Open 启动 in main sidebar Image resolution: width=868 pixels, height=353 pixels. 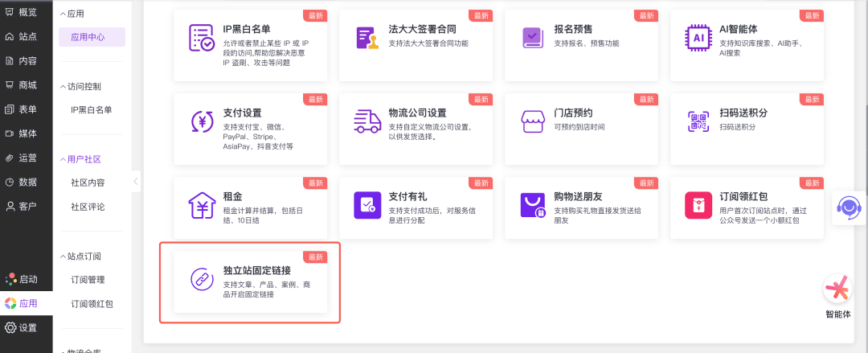click(x=22, y=279)
